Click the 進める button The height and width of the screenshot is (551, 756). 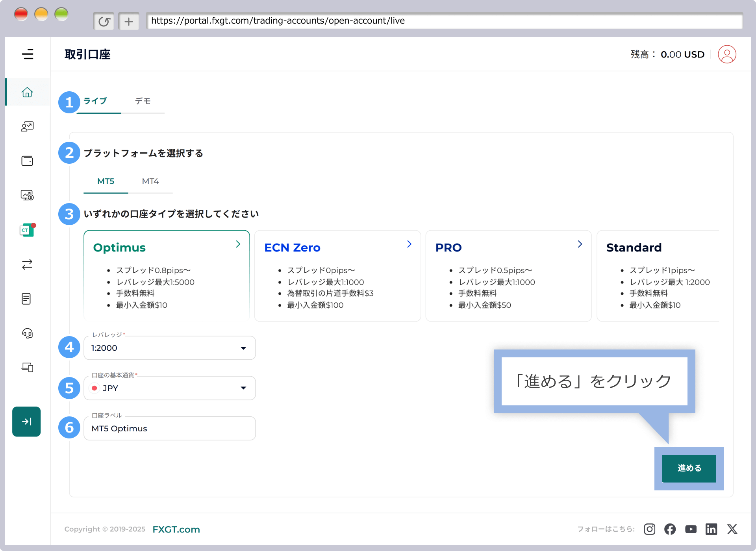click(689, 468)
